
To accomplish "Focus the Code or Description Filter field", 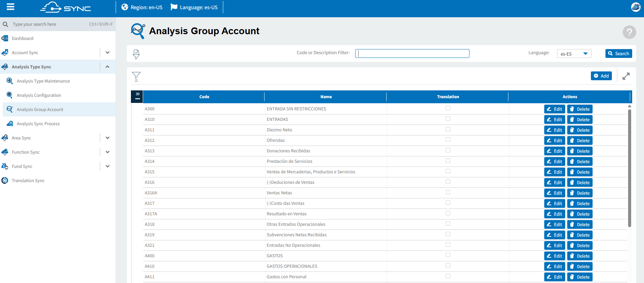I will coord(412,53).
